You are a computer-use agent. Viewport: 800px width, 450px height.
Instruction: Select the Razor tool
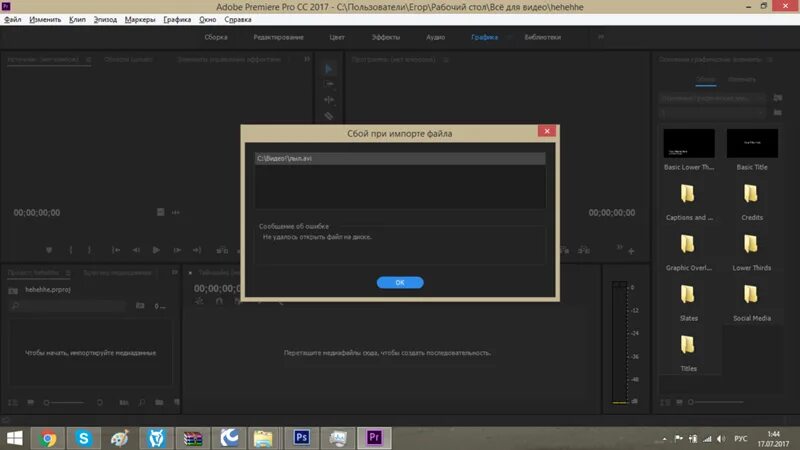tap(329, 116)
